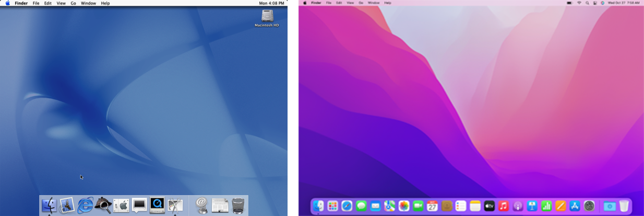Viewport: 644px width, 216px height.
Task: Open Finder menu on Aqua desktop
Action: pyautogui.click(x=21, y=3)
